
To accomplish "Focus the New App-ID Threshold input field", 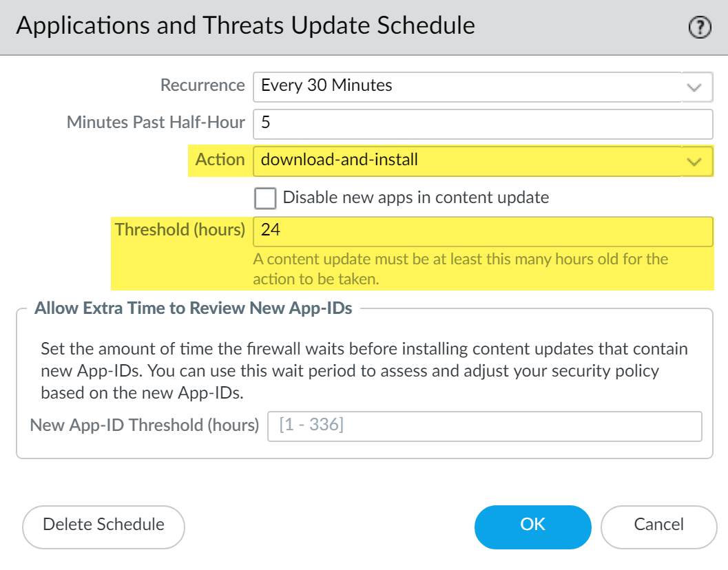I will coord(484,425).
